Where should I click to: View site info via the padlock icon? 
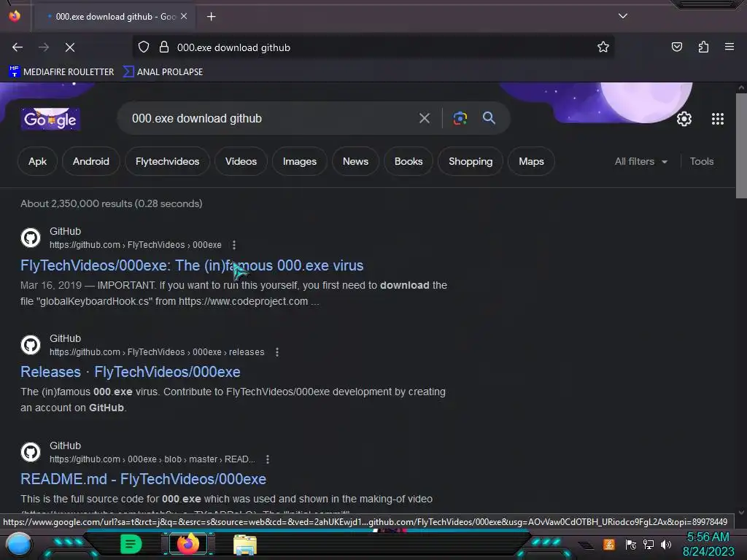(164, 47)
